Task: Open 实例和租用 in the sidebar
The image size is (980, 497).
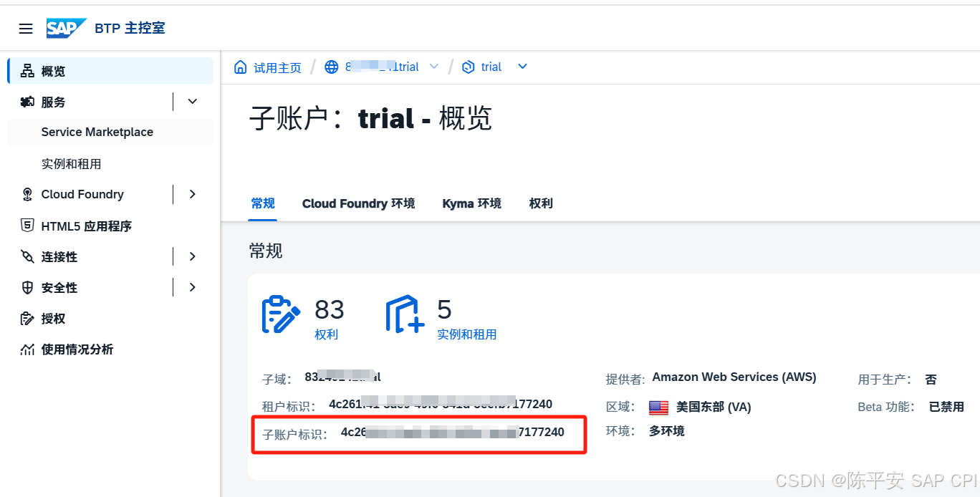Action: [x=72, y=164]
